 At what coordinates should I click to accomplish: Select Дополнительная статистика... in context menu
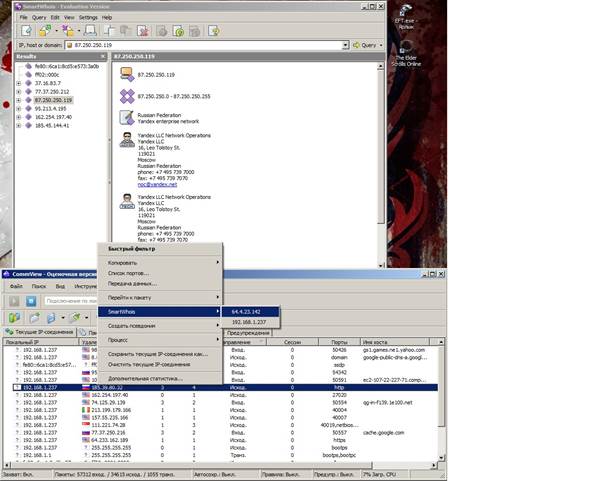(x=160, y=378)
